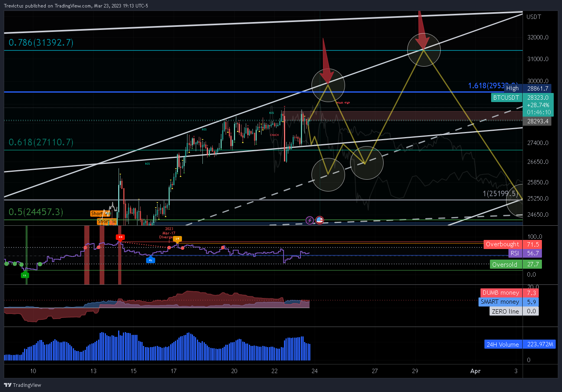Click date 29 on the time axis
This screenshot has width=562, height=392.
point(415,371)
